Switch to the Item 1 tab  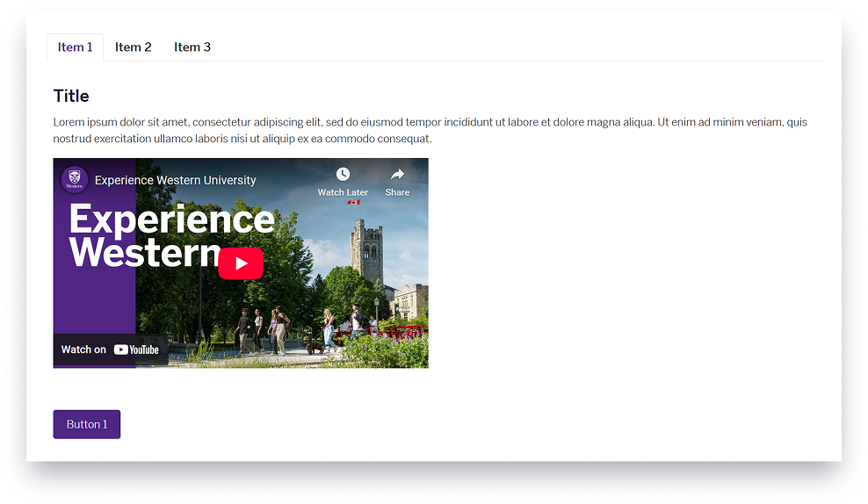[75, 47]
